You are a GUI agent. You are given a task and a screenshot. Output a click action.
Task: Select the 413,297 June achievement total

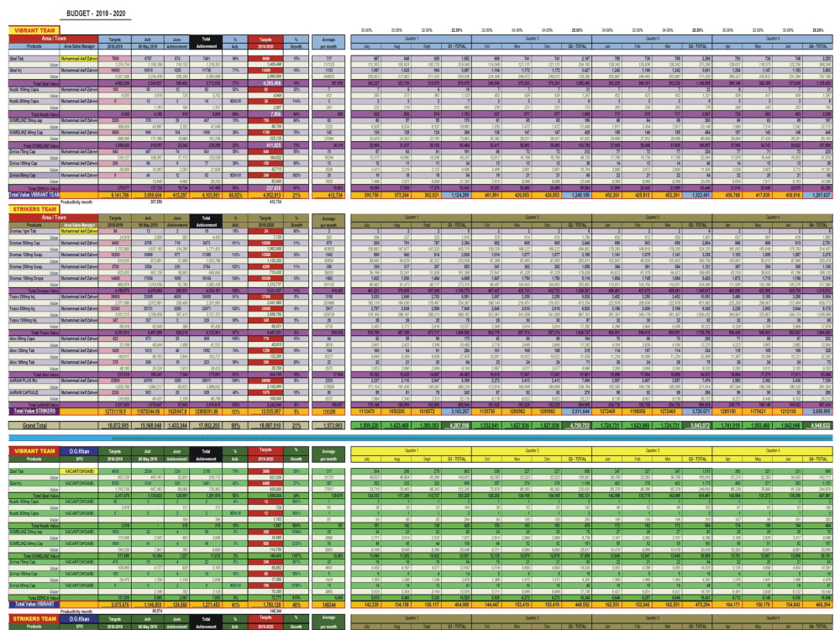pyautogui.click(x=176, y=195)
